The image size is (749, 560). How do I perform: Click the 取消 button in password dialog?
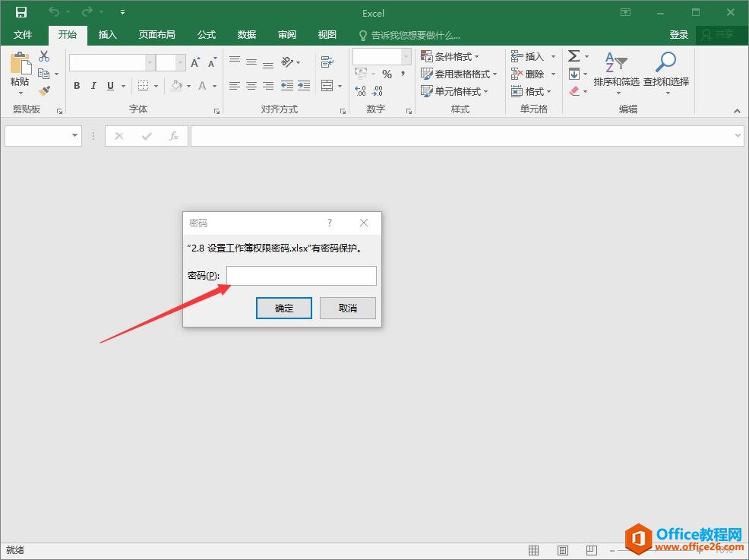347,308
